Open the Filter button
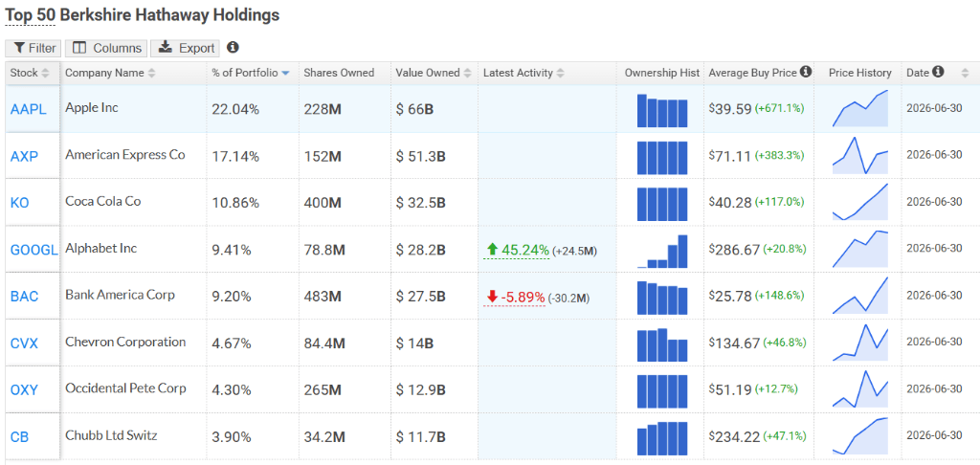This screenshot has height=465, width=980. (33, 48)
